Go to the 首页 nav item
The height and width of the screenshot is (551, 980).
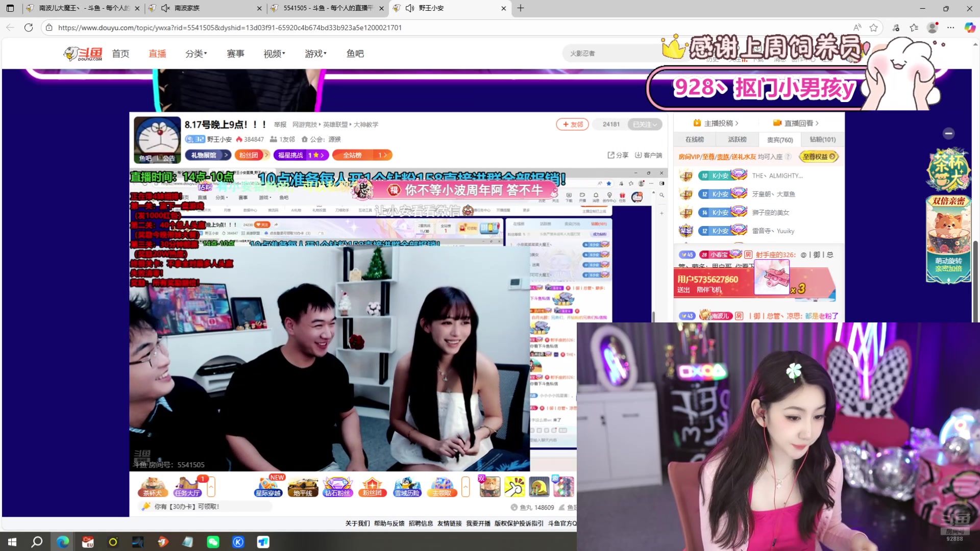point(120,54)
